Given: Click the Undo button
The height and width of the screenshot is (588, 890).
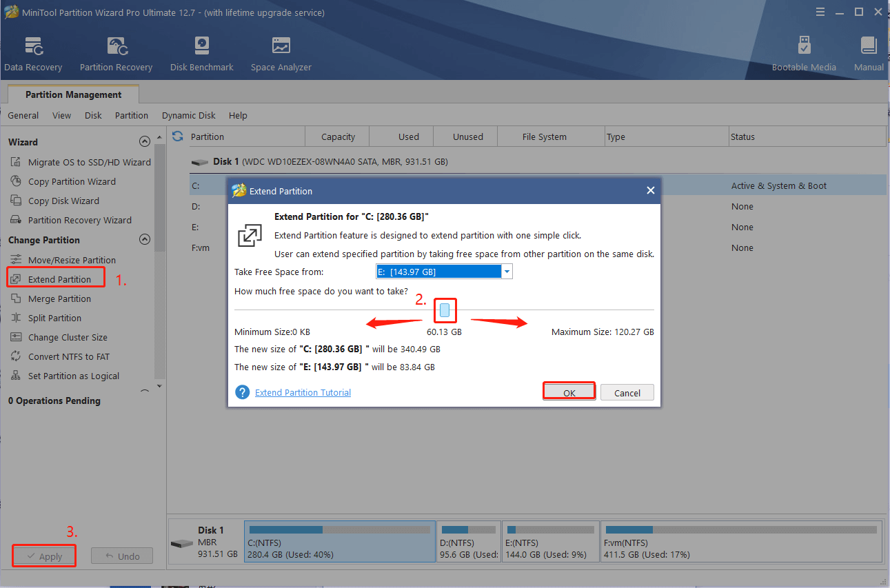Looking at the screenshot, I should [x=122, y=556].
